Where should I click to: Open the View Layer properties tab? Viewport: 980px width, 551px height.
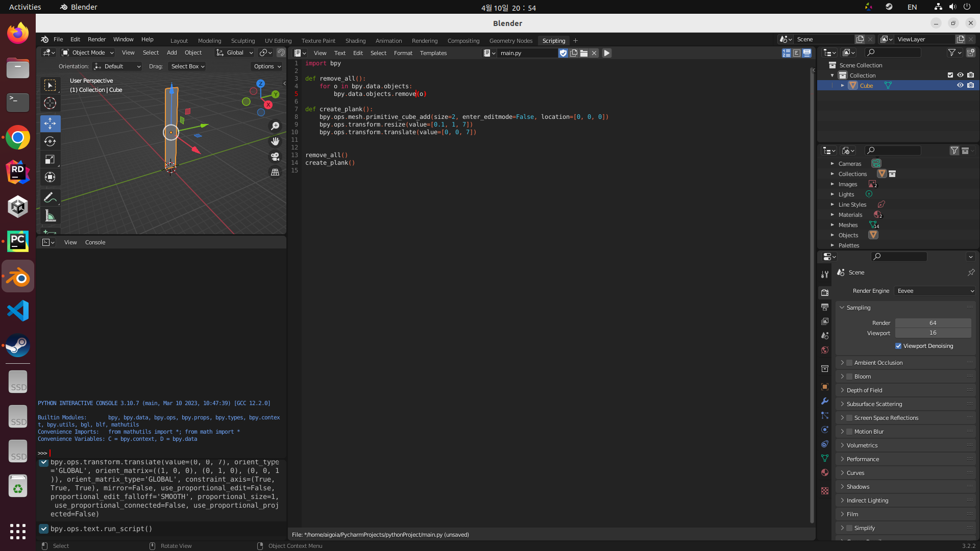[x=825, y=321]
